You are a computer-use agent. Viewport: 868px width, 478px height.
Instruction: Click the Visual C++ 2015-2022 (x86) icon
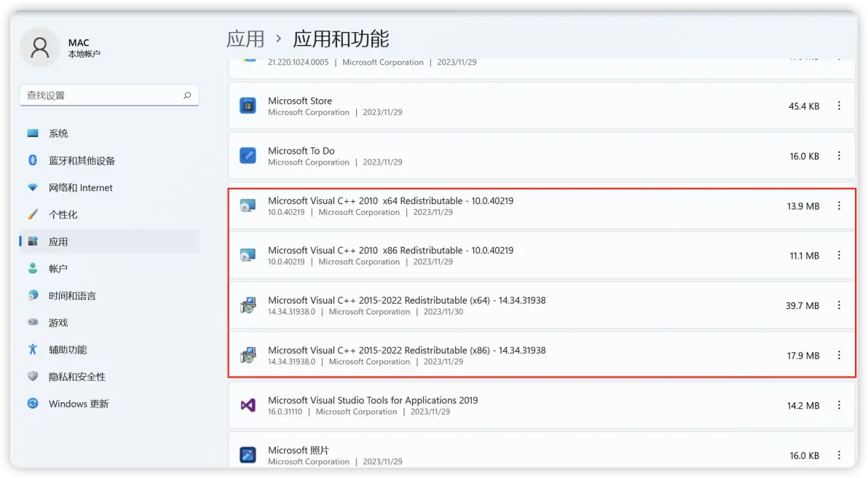pos(248,355)
